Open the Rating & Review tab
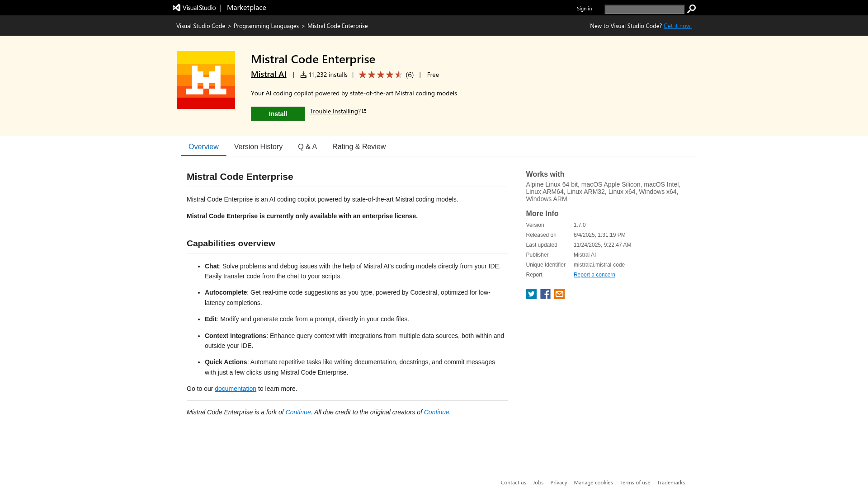868x488 pixels. pyautogui.click(x=359, y=147)
